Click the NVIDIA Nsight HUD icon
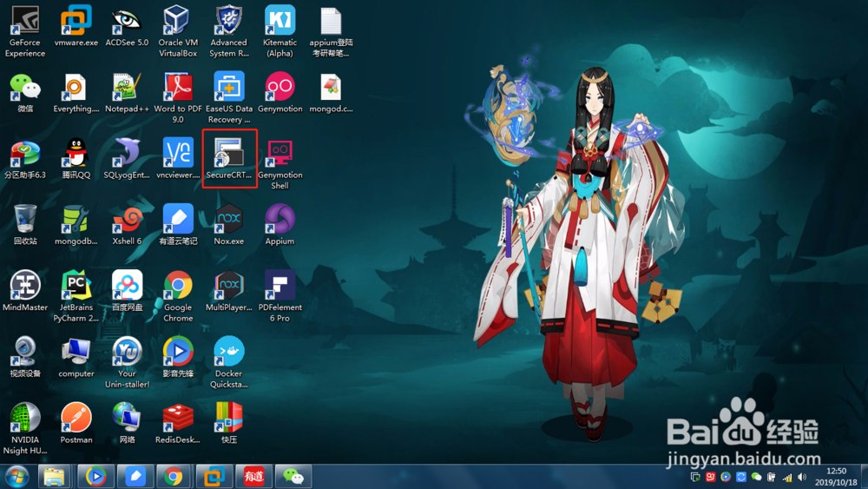868x489 pixels. [x=25, y=429]
